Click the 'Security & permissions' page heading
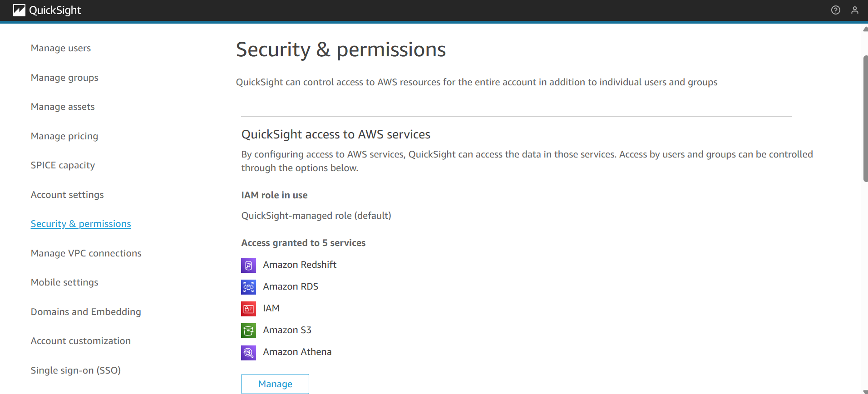The width and height of the screenshot is (868, 394). (x=341, y=49)
